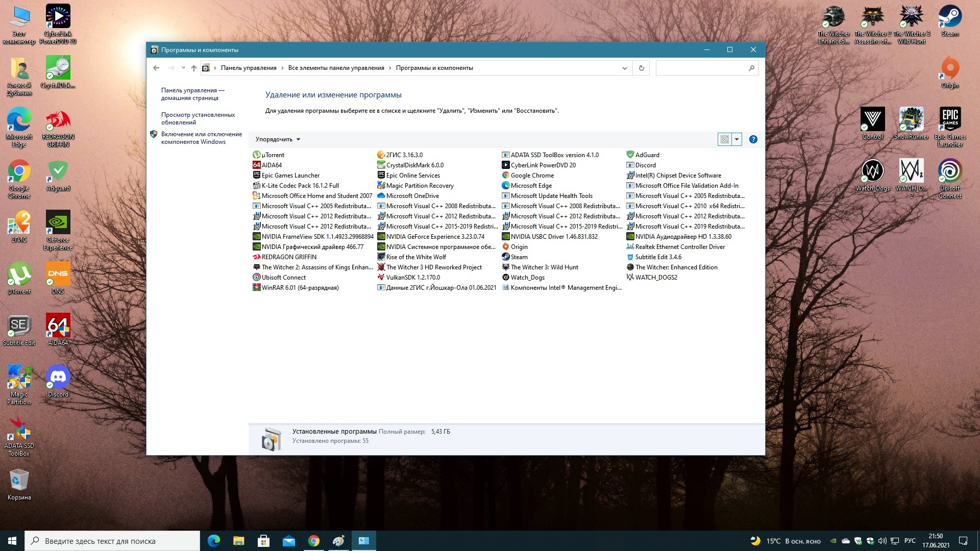Go up one folder level arrow
980x551 pixels.
[x=193, y=68]
